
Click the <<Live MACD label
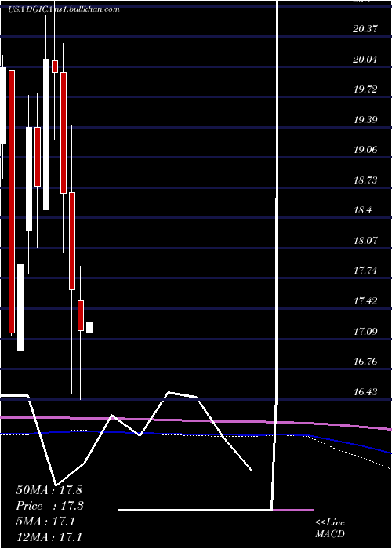330,529
